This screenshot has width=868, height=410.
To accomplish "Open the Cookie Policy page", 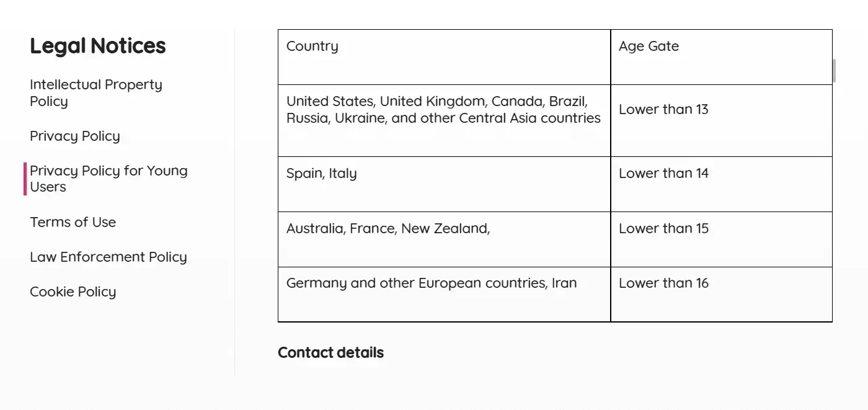I will 73,292.
